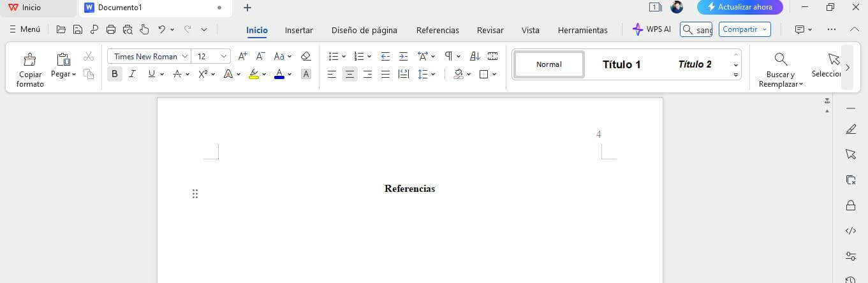868x283 pixels.
Task: Click the lock icon in right sidebar
Action: 850,205
